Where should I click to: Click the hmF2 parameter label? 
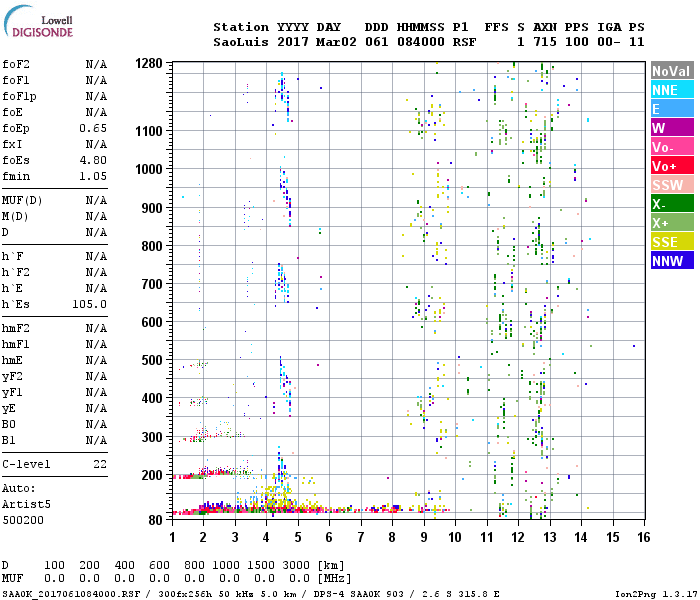[x=16, y=329]
